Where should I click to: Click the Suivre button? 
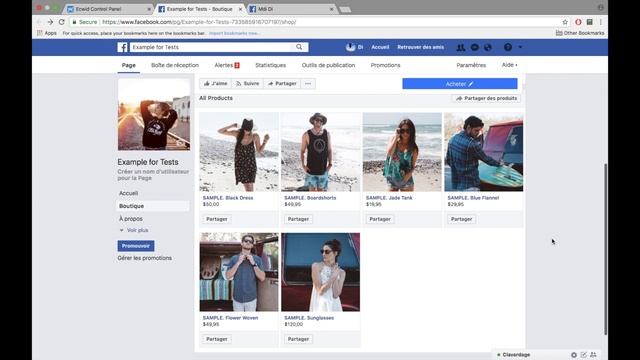point(247,84)
